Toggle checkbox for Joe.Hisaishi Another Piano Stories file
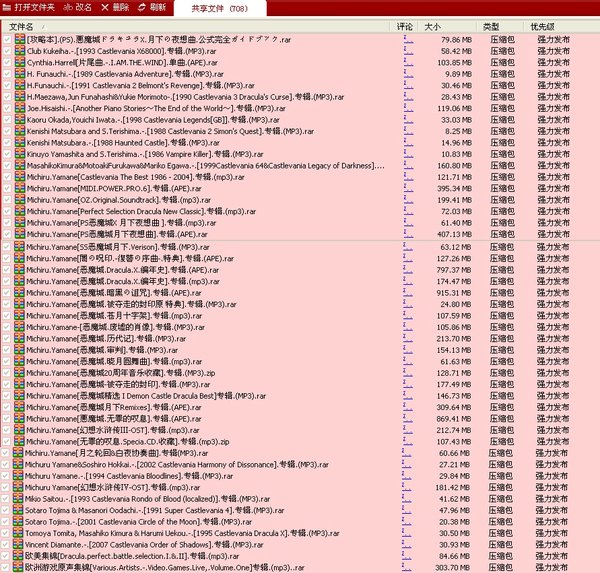The height and width of the screenshot is (573, 600). click(7, 108)
